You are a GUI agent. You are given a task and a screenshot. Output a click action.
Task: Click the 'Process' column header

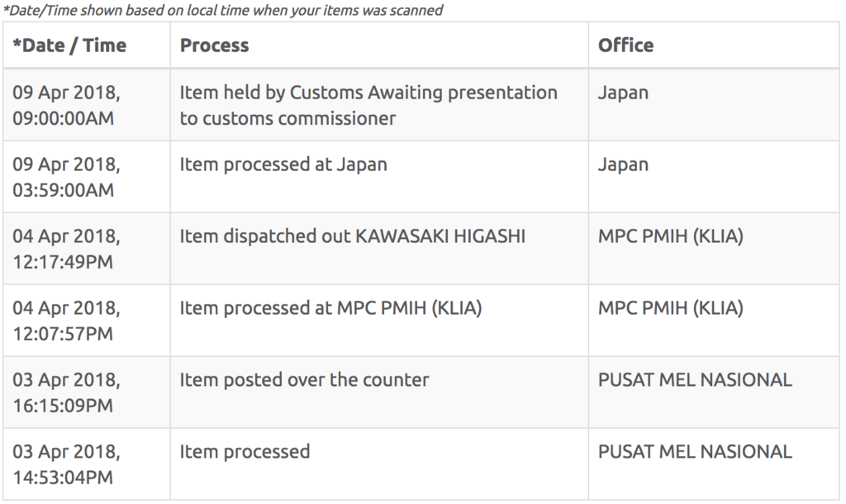pos(214,45)
